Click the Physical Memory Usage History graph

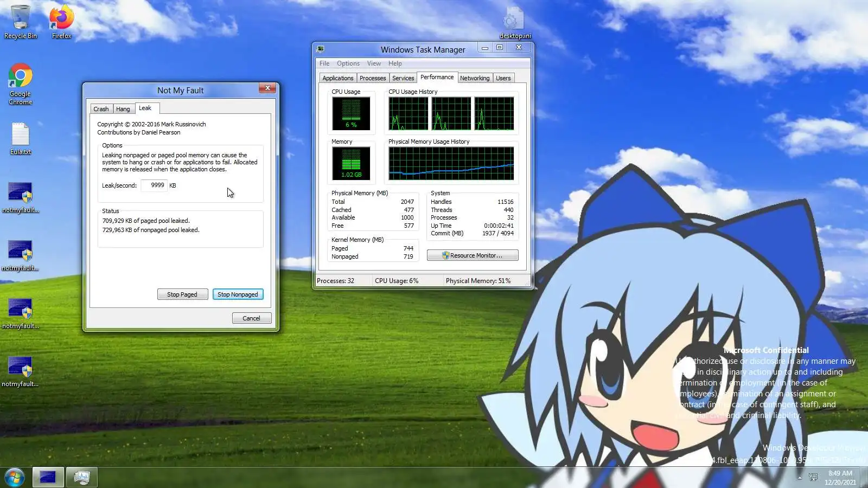[451, 164]
